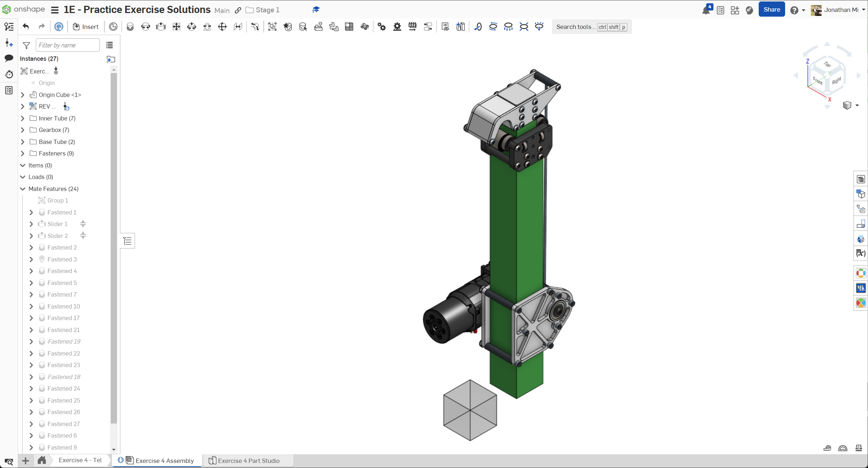
Task: Open the Comments panel icon
Action: coord(9,58)
